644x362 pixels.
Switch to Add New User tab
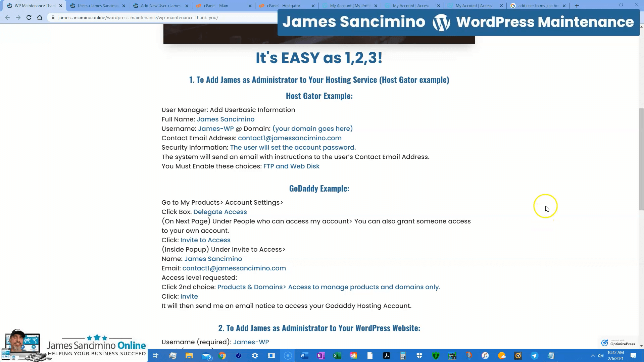160,6
